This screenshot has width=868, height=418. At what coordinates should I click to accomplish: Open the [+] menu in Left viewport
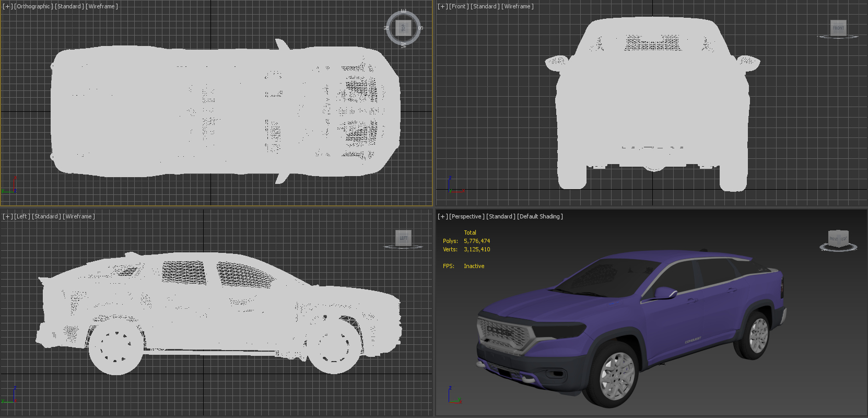coord(7,216)
